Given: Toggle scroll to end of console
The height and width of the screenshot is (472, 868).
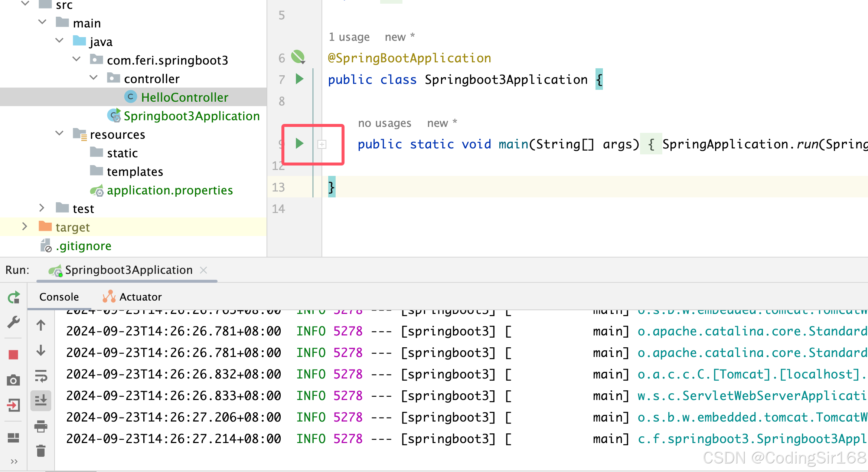Looking at the screenshot, I should [x=41, y=400].
